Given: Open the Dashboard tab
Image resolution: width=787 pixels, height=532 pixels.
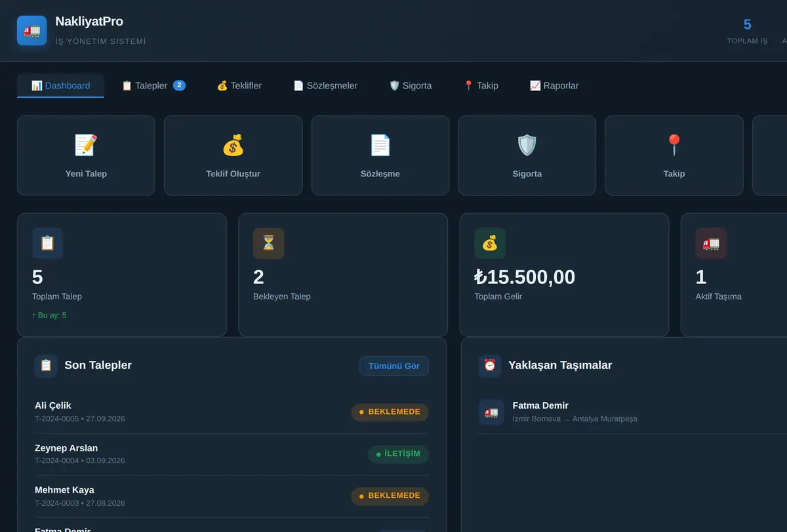Looking at the screenshot, I should (x=60, y=85).
